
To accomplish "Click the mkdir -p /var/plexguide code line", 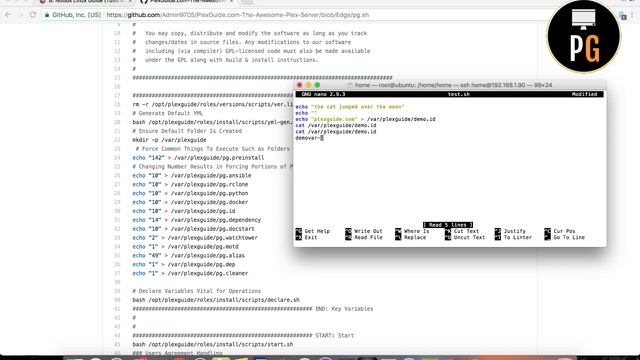I will [x=169, y=140].
